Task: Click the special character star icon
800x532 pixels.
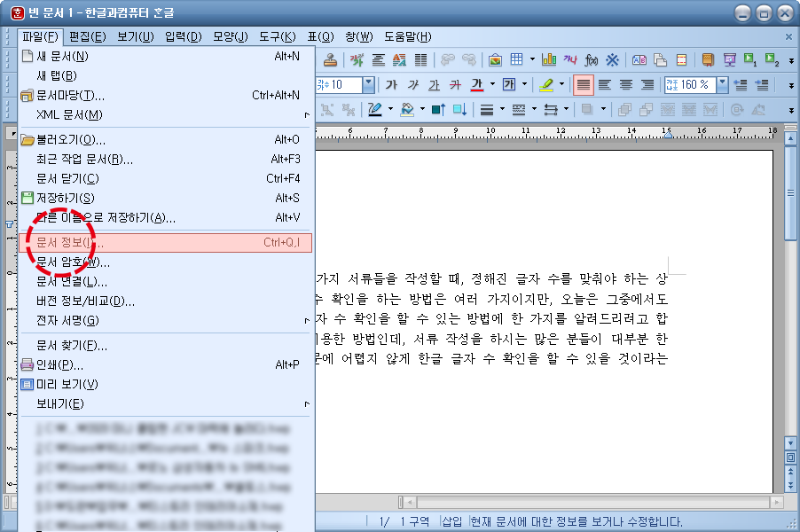Action: [612, 60]
